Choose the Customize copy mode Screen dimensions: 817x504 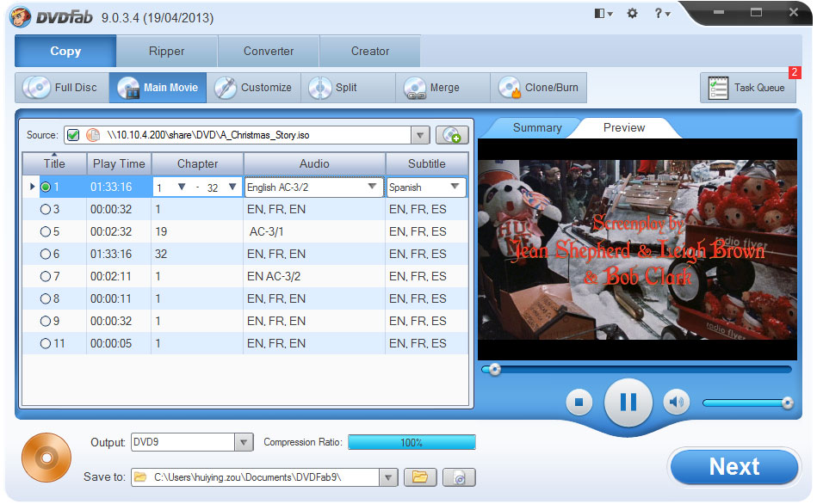pyautogui.click(x=254, y=88)
